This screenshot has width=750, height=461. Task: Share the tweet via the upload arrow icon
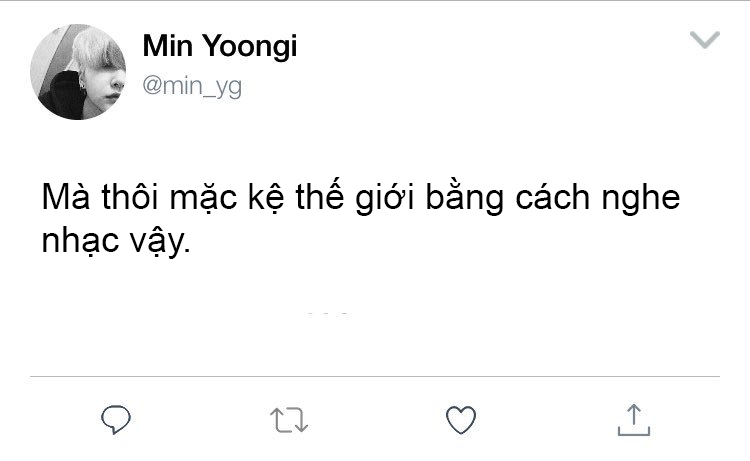(x=632, y=419)
